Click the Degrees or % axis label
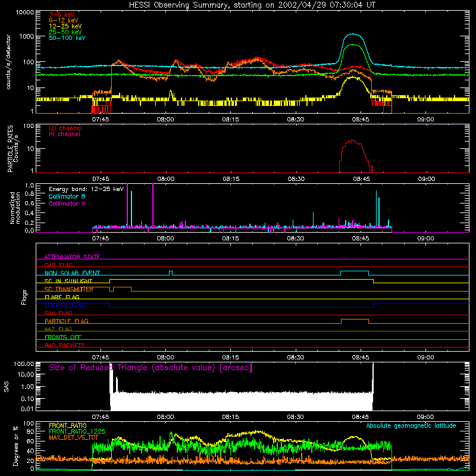The width and height of the screenshot is (476, 476). click(15, 446)
